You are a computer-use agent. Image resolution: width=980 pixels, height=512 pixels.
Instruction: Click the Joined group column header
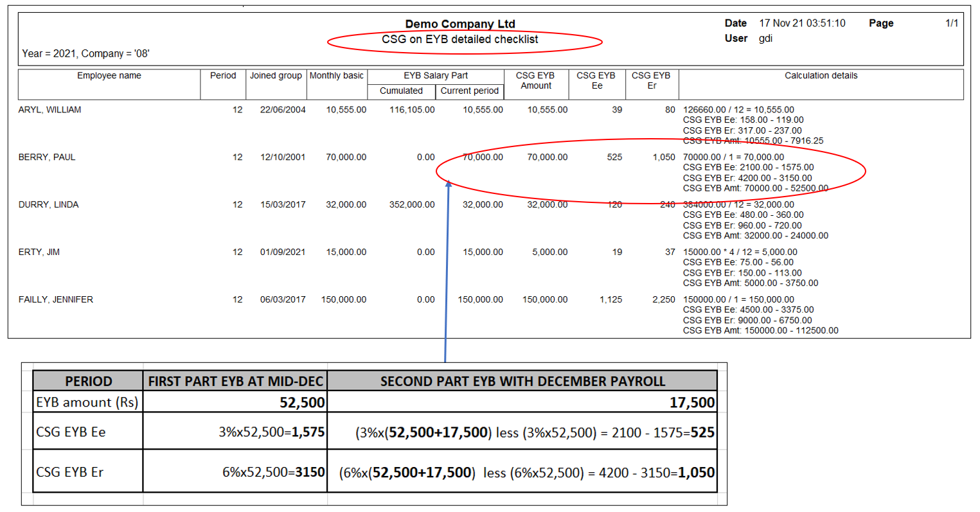(276, 76)
